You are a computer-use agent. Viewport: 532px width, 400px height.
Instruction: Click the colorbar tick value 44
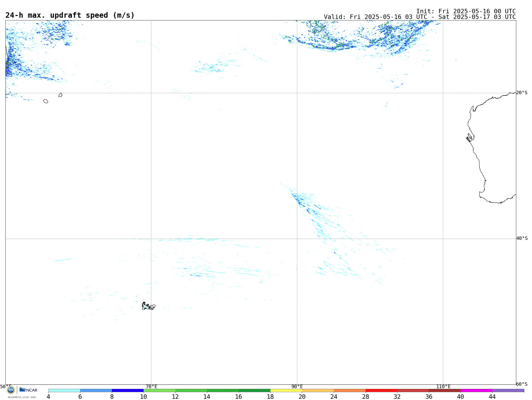pos(492,397)
